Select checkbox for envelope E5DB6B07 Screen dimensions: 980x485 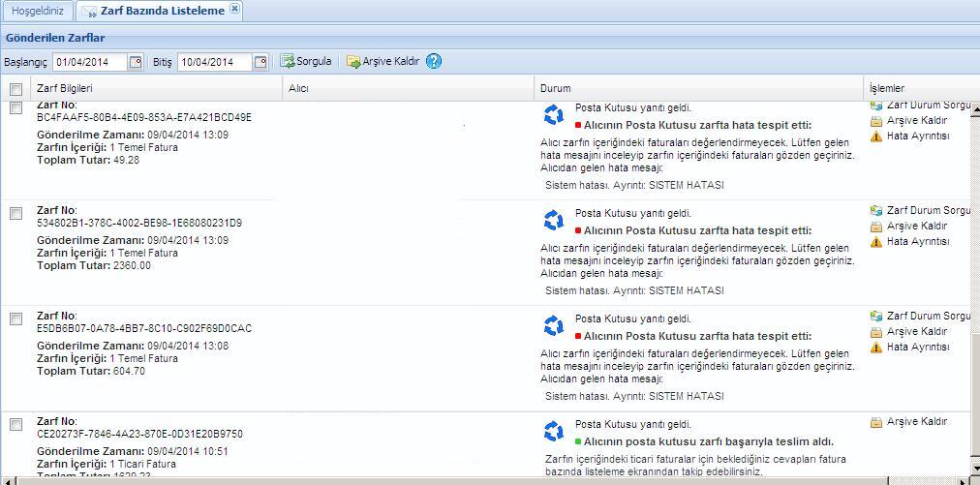click(x=15, y=319)
